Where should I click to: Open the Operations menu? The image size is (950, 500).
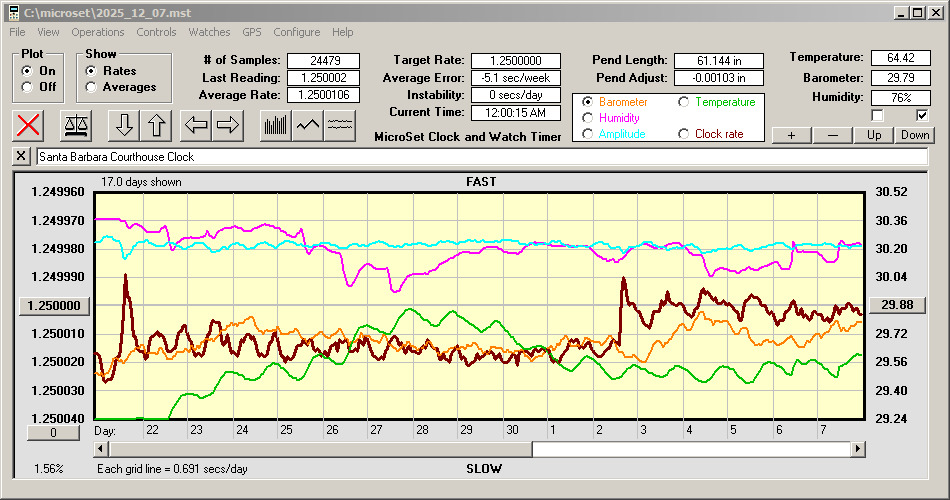click(x=98, y=32)
